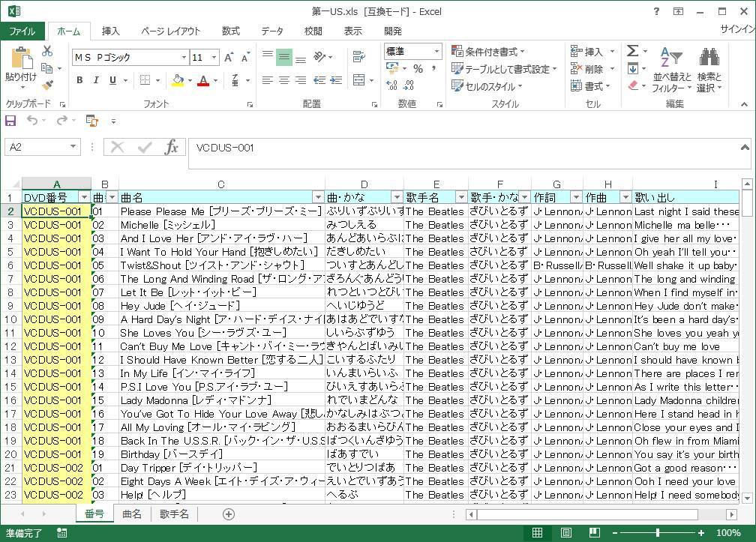Toggle bold formatting
756x542 pixels.
[79, 81]
